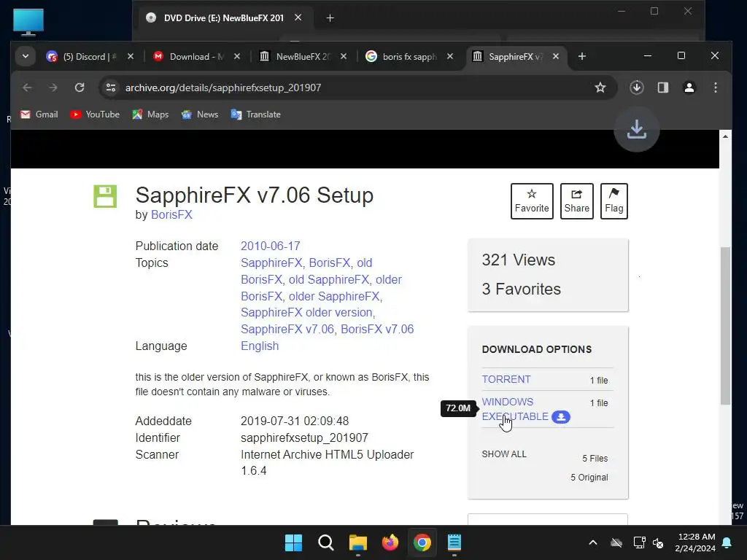Click the Favorite button
747x560 pixels.
pyautogui.click(x=532, y=201)
